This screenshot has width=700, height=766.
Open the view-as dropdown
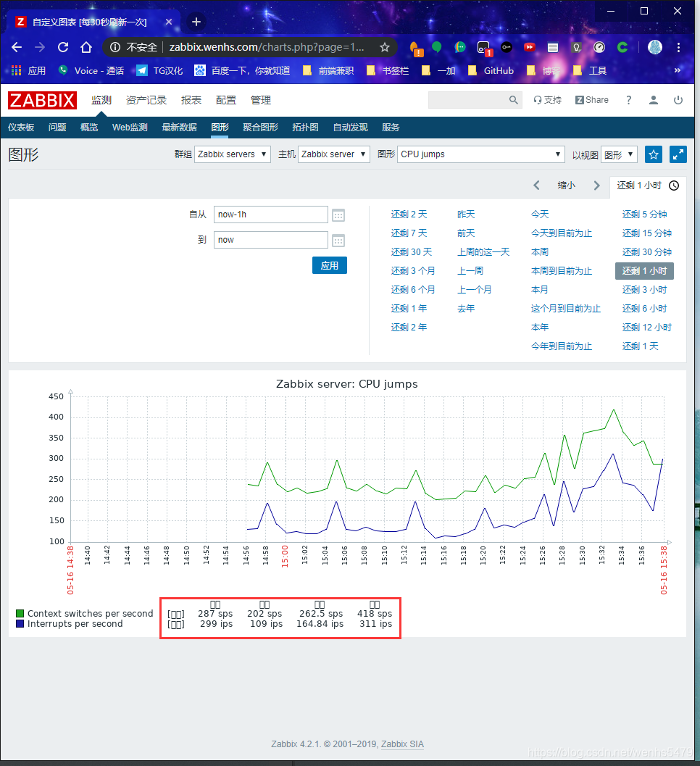point(620,154)
